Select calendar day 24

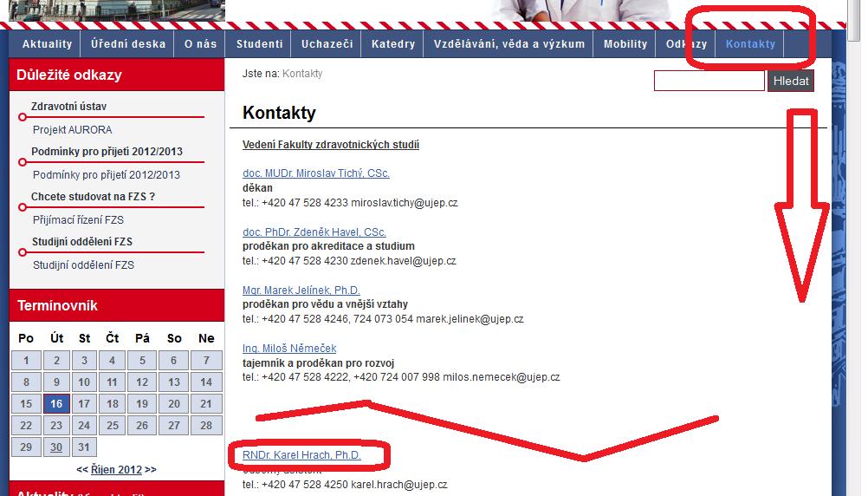(84, 425)
